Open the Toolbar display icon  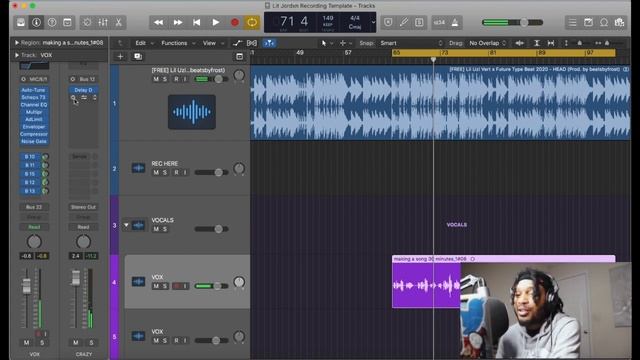[67, 22]
